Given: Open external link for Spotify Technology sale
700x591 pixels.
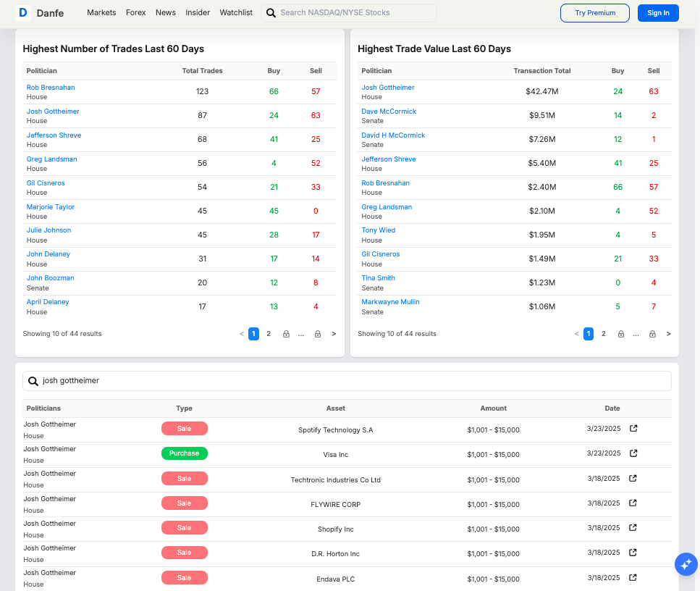Looking at the screenshot, I should click(x=633, y=429).
